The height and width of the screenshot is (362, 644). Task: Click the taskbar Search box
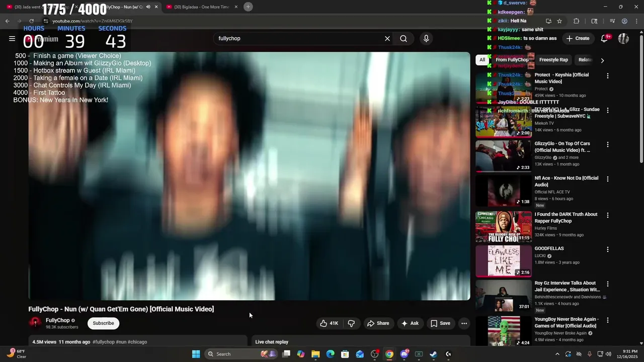(x=242, y=354)
